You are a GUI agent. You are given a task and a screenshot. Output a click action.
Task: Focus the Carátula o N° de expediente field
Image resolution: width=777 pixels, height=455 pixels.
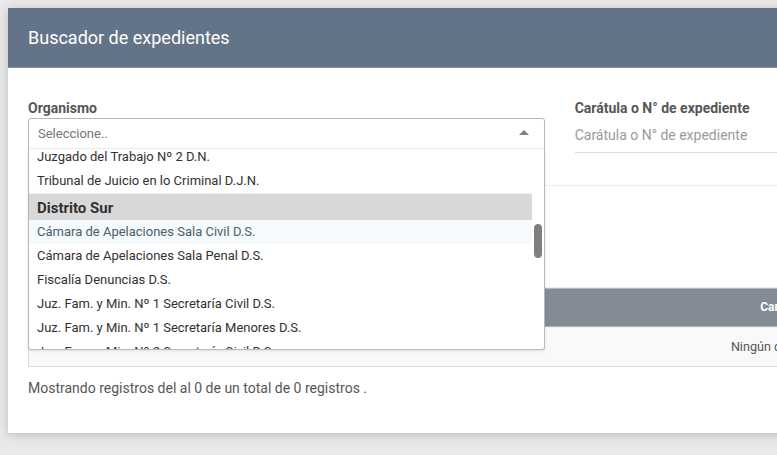coord(672,135)
